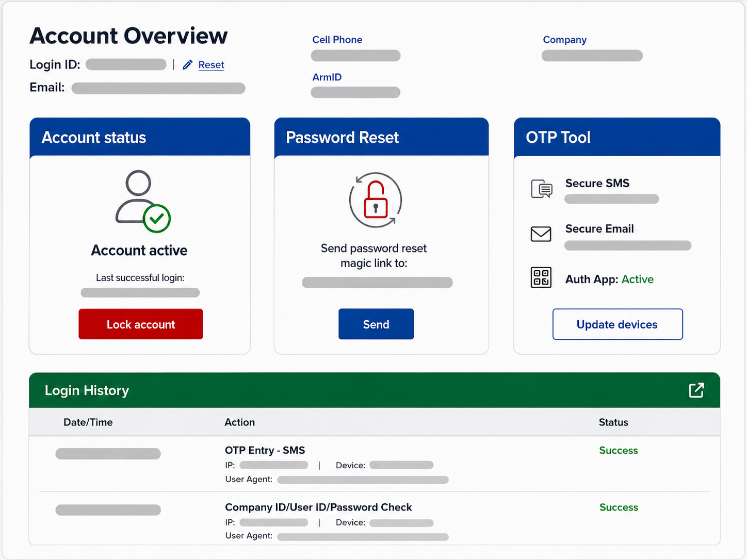The width and height of the screenshot is (747, 560).
Task: Click the Status column header
Action: pos(613,422)
